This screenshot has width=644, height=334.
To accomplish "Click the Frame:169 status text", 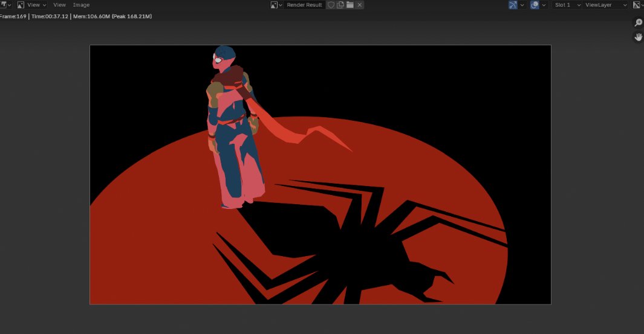I will click(x=13, y=16).
